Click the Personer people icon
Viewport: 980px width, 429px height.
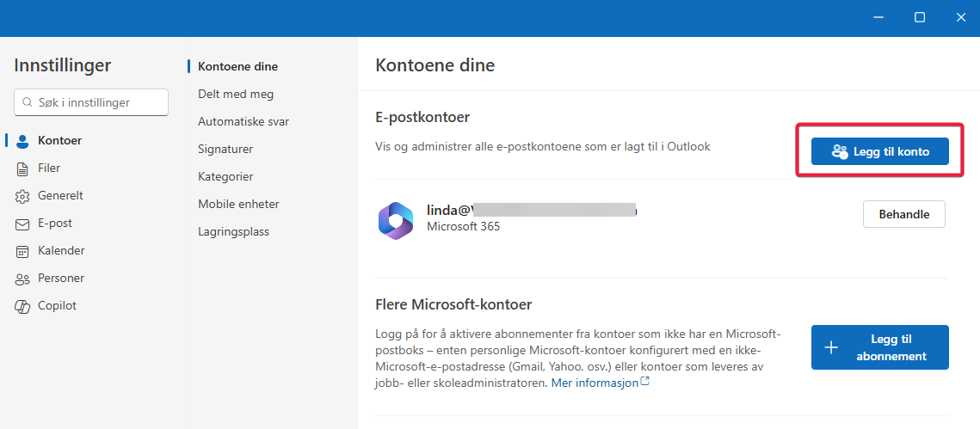point(22,279)
